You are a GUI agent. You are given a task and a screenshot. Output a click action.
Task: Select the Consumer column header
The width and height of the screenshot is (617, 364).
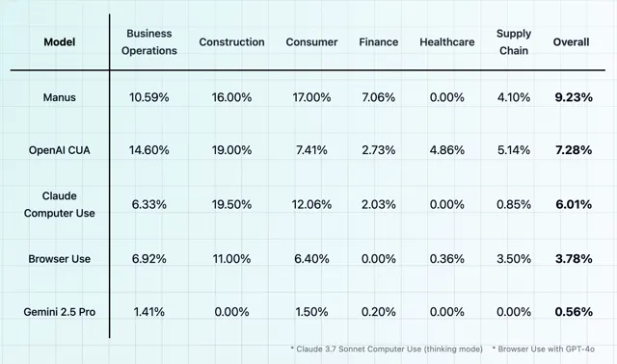pos(311,42)
